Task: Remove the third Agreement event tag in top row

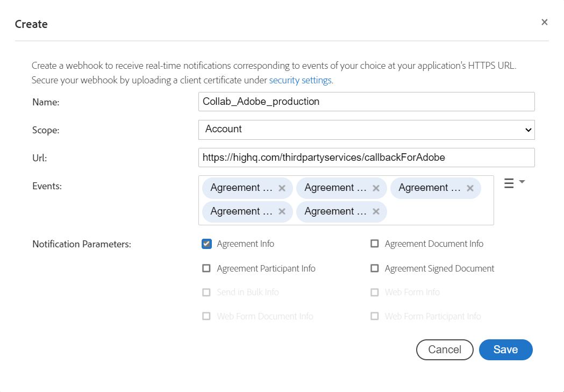Action: click(x=470, y=188)
